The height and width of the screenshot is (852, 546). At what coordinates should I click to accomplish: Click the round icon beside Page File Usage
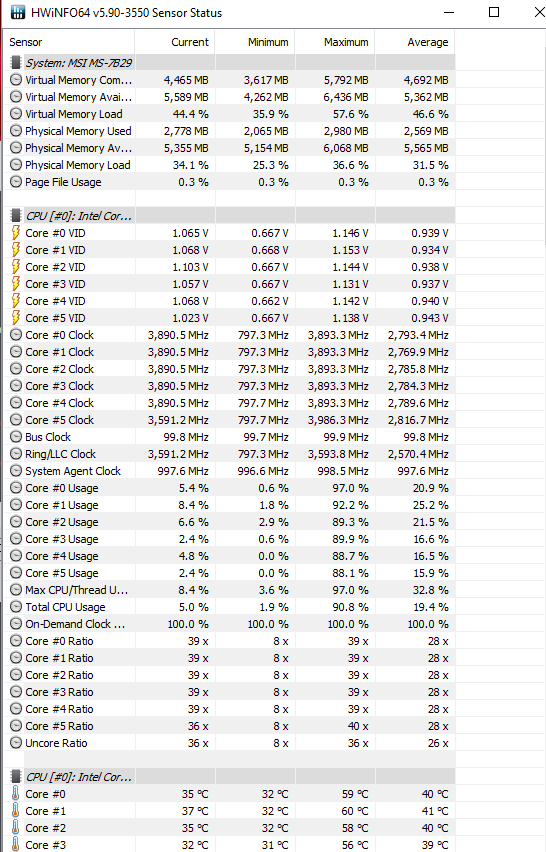tap(16, 182)
